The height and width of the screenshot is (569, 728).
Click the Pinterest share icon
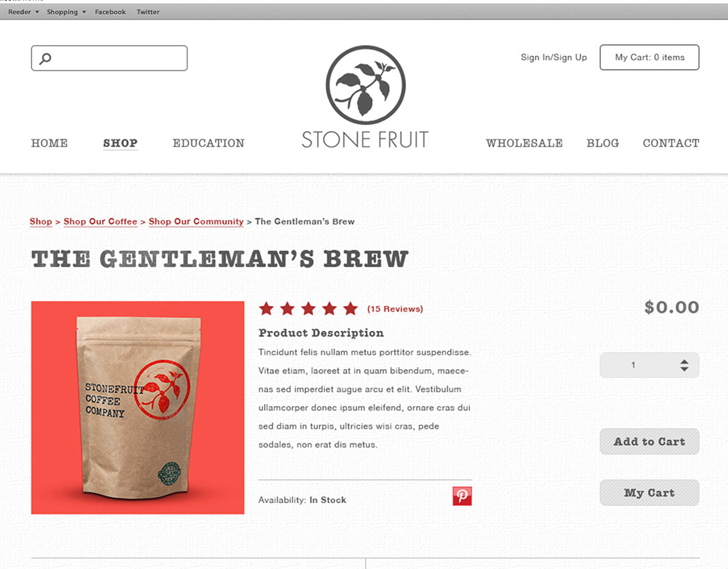coord(462,496)
